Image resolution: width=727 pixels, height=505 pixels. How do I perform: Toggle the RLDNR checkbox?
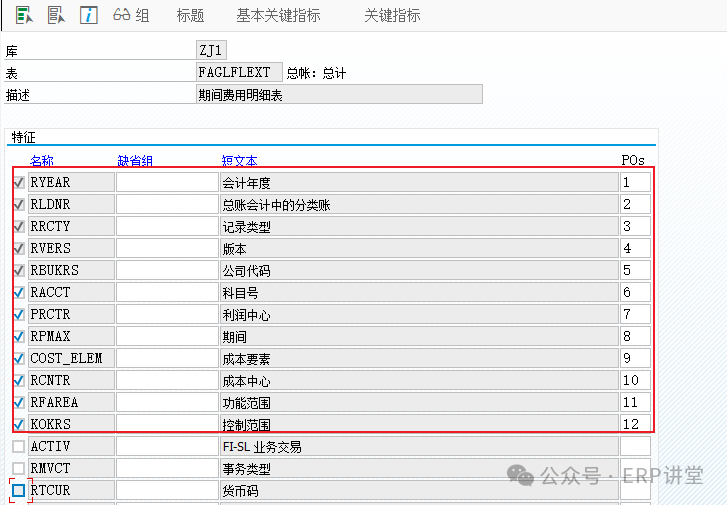point(19,204)
